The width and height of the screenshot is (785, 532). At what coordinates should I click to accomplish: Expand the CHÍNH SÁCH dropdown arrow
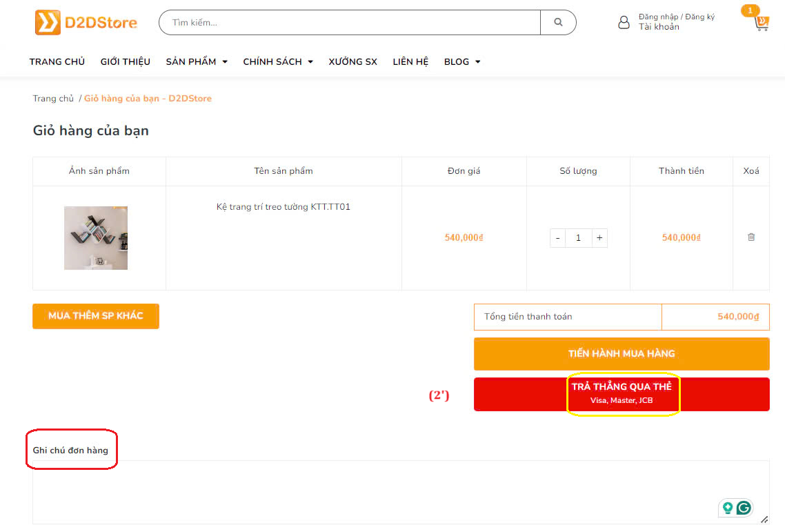[310, 61]
